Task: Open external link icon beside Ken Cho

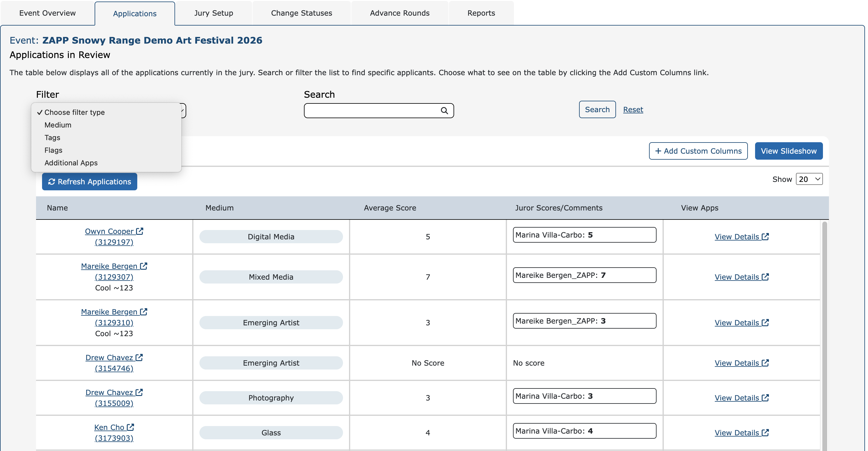Action: point(130,427)
